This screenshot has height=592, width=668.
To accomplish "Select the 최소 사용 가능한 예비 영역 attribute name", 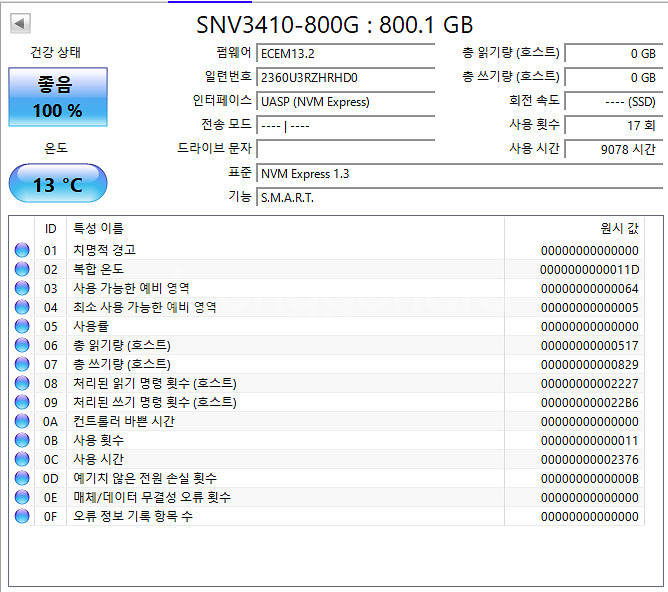I will 145,307.
